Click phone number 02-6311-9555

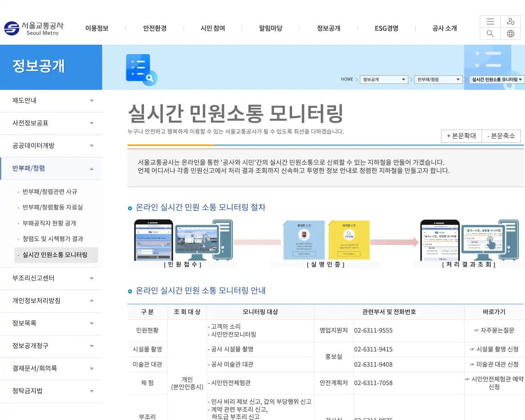click(x=373, y=331)
